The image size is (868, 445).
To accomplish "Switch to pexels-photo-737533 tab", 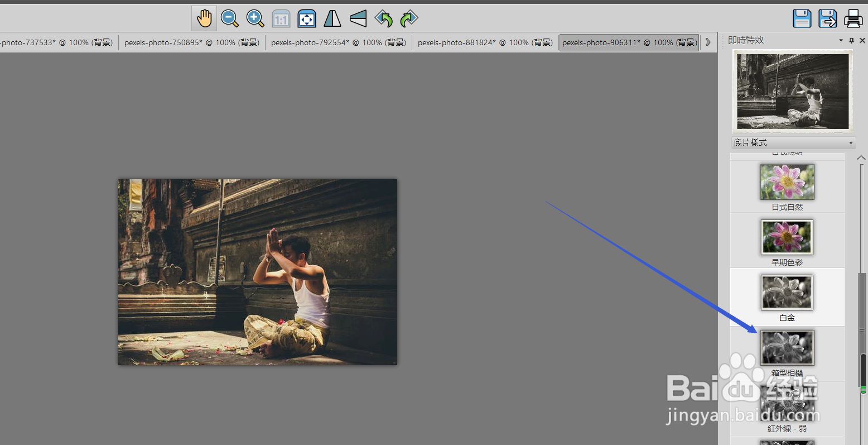I will [57, 42].
